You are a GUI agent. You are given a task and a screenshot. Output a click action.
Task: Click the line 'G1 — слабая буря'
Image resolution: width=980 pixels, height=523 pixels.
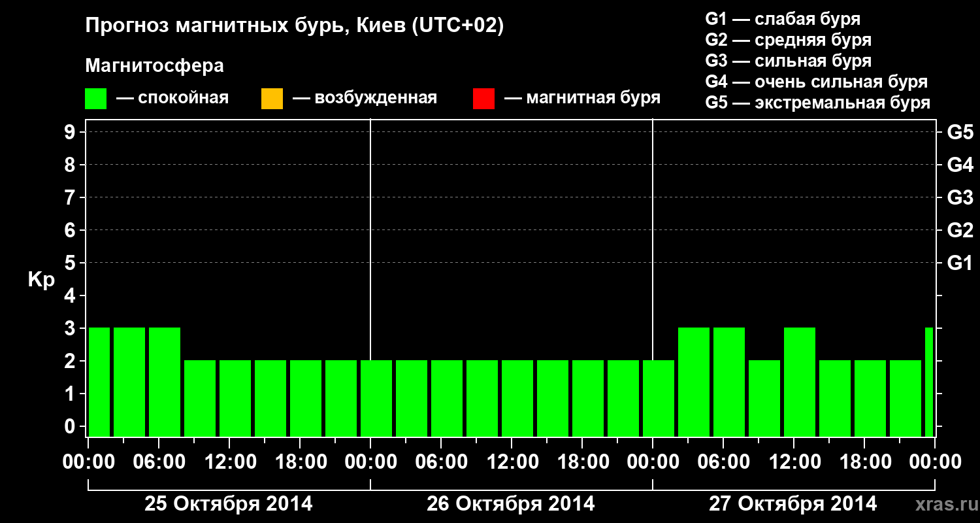783,19
